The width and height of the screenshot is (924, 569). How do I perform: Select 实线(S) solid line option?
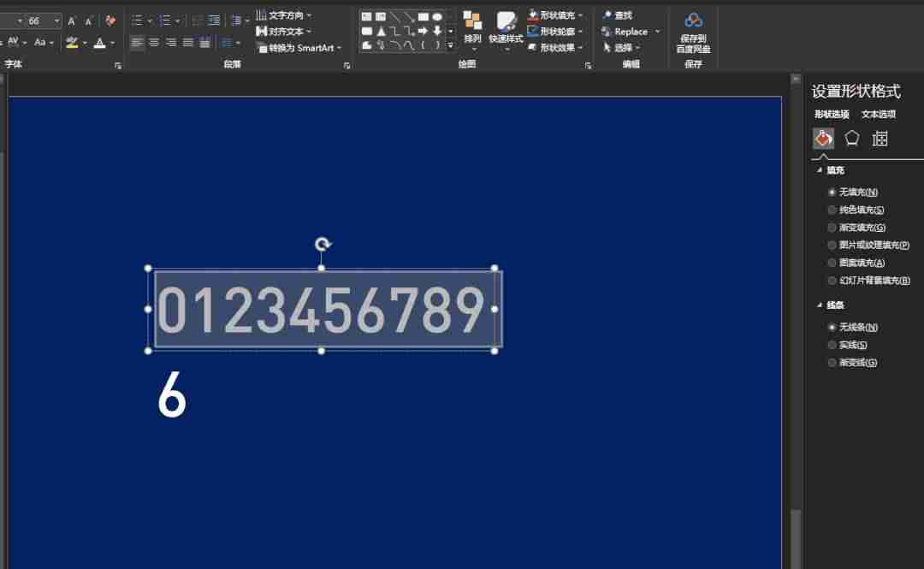pos(847,345)
